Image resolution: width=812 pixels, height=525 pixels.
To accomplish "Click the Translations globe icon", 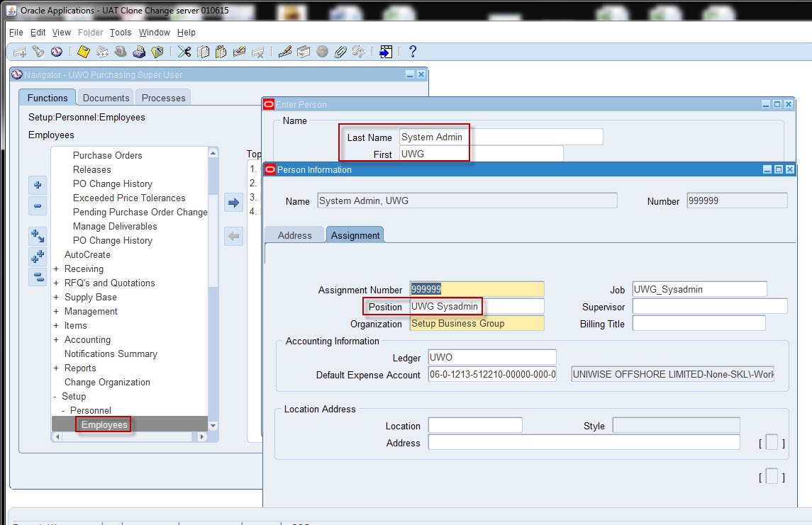I will coord(324,51).
